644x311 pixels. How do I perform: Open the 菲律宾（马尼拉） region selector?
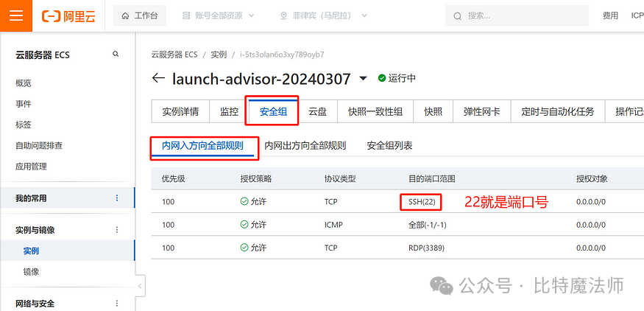click(323, 15)
